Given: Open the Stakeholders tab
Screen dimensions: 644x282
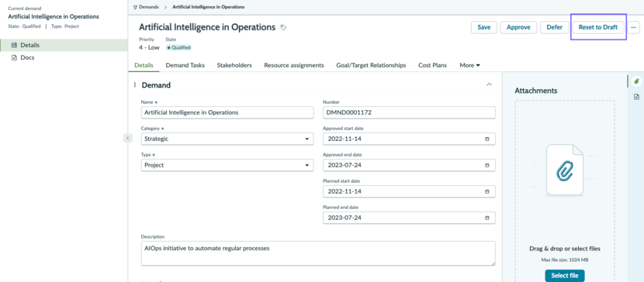Looking at the screenshot, I should (234, 65).
